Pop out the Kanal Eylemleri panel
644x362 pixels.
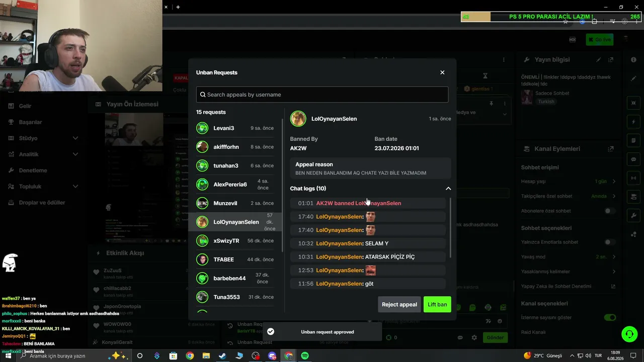point(611,149)
